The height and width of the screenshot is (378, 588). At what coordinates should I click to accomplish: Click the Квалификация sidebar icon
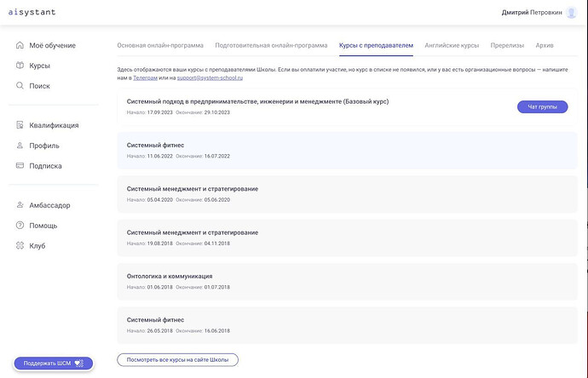(x=20, y=125)
